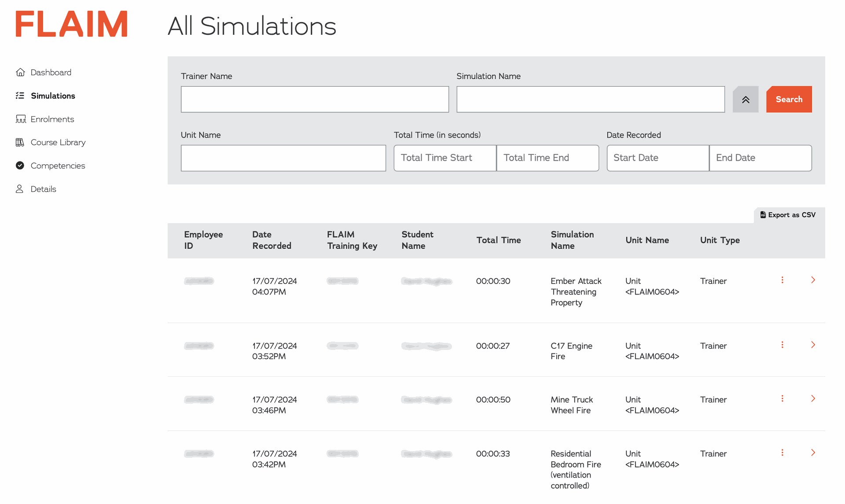This screenshot has width=845, height=504.
Task: Click total time 00:00:33
Action: [493, 454]
